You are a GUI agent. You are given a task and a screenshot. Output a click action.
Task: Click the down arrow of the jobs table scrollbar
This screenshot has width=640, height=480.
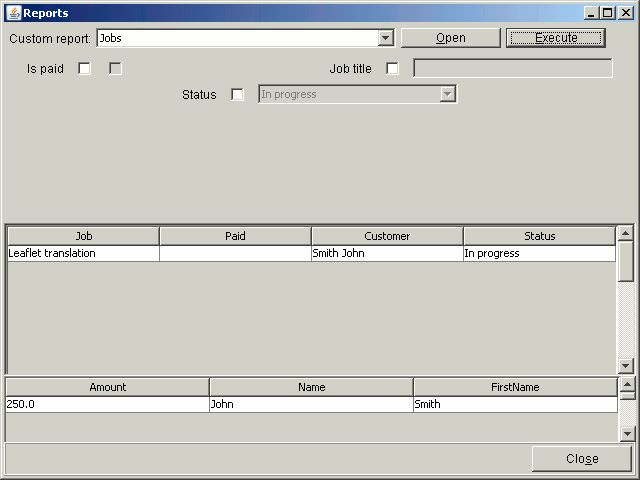click(625, 365)
